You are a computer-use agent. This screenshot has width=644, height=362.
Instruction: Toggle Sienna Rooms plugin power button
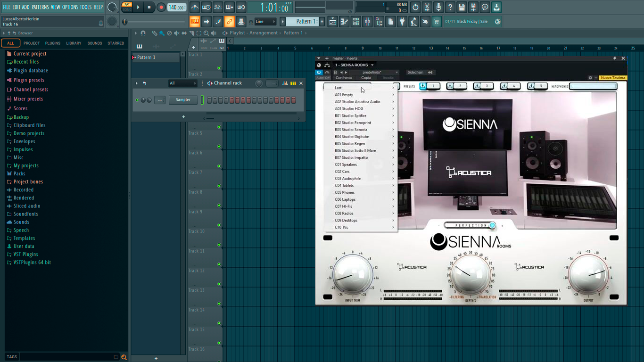[x=319, y=73]
